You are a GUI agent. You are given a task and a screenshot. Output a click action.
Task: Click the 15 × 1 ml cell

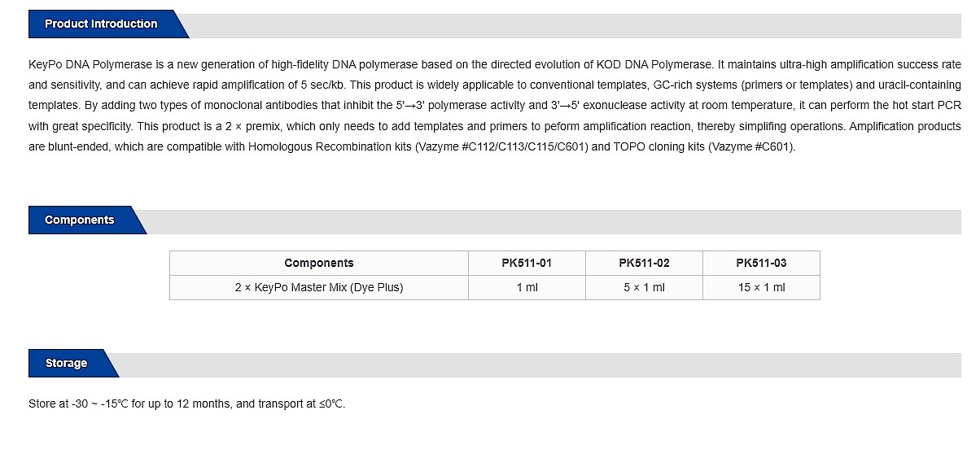[761, 287]
